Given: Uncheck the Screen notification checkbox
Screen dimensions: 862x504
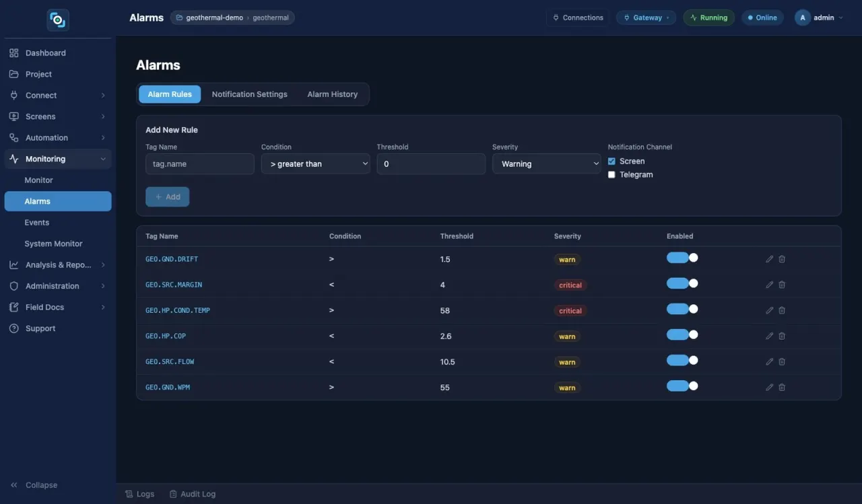Looking at the screenshot, I should tap(611, 161).
